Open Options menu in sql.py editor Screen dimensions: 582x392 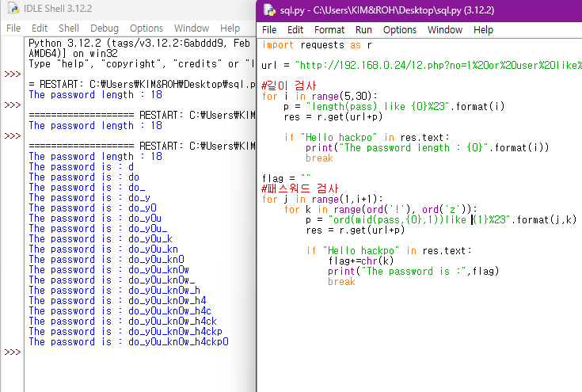point(400,30)
